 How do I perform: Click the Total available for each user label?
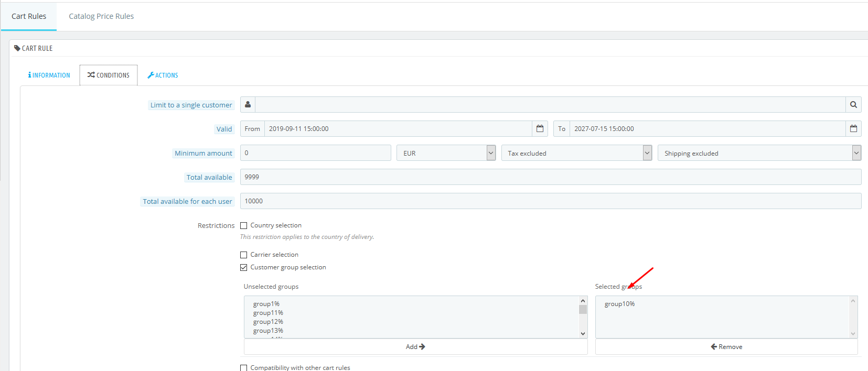coord(187,202)
